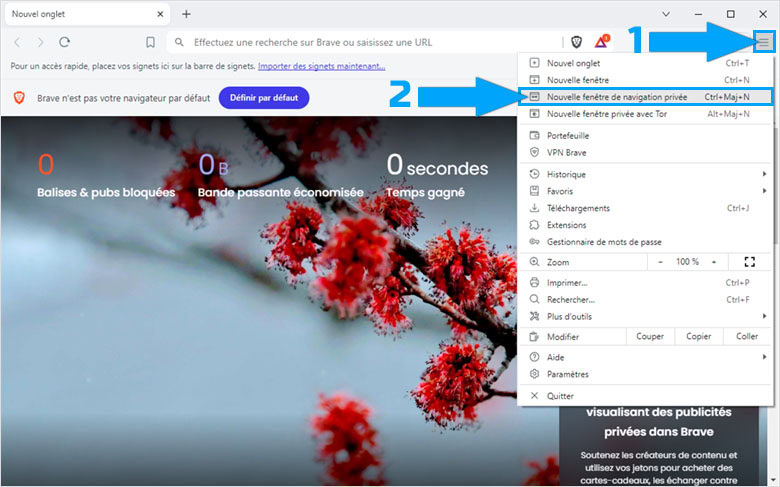The height and width of the screenshot is (487, 780).
Task: Close the Nouvel onglet tab
Action: 160,14
